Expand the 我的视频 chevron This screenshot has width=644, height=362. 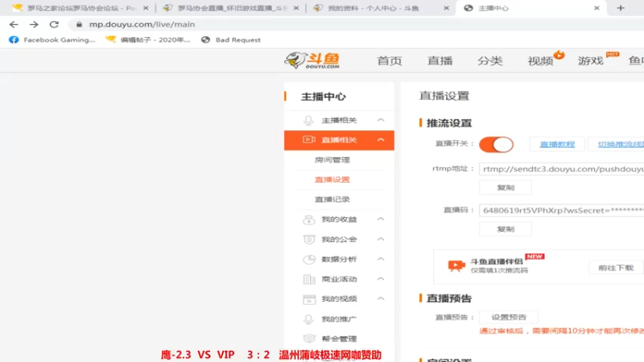[381, 298]
